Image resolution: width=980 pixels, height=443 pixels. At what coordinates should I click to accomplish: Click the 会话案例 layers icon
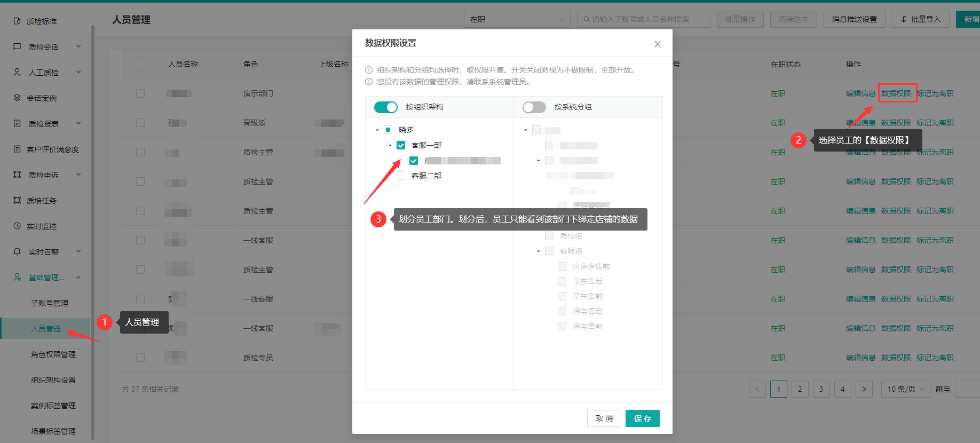tap(17, 98)
